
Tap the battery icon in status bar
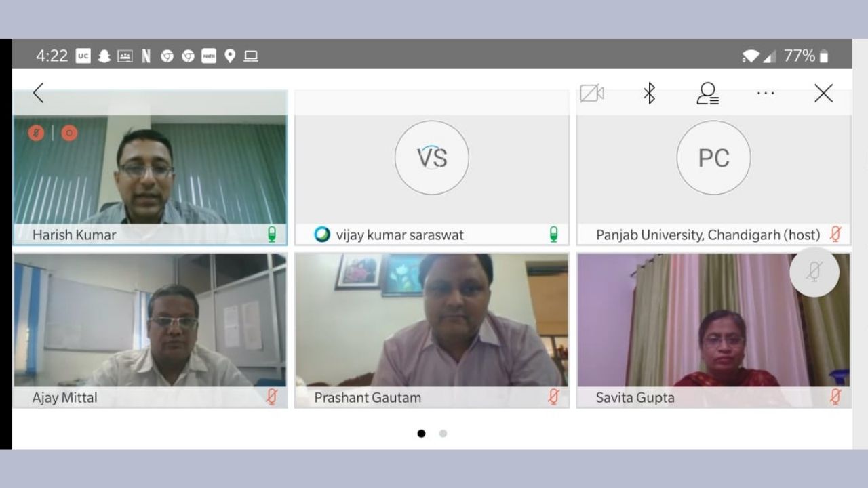(824, 56)
